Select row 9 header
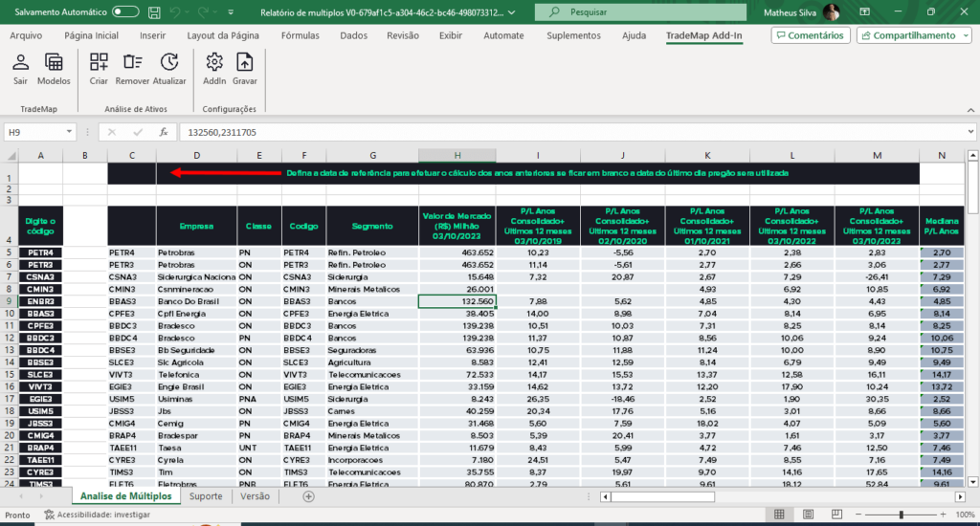 [10, 301]
